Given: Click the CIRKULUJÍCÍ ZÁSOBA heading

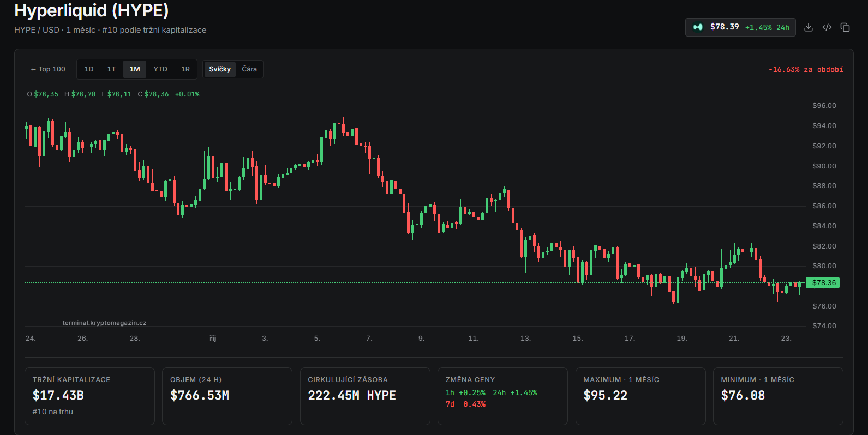Looking at the screenshot, I should coord(348,380).
